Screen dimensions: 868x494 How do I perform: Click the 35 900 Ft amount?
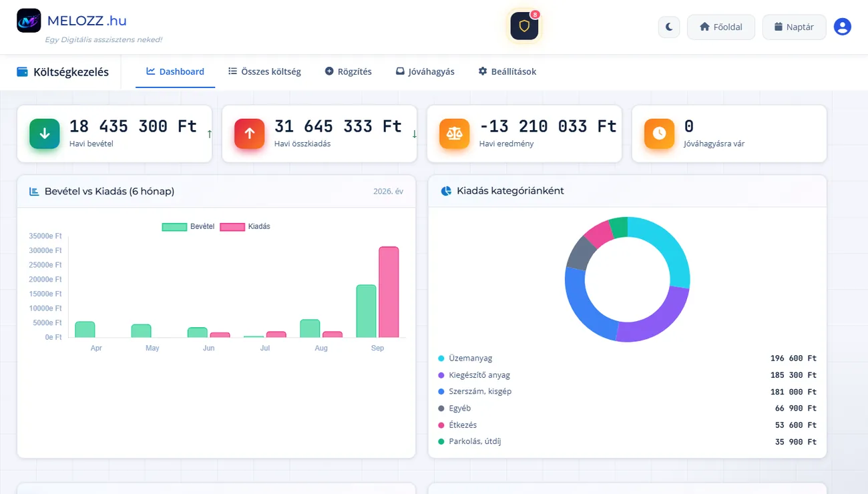tap(796, 442)
